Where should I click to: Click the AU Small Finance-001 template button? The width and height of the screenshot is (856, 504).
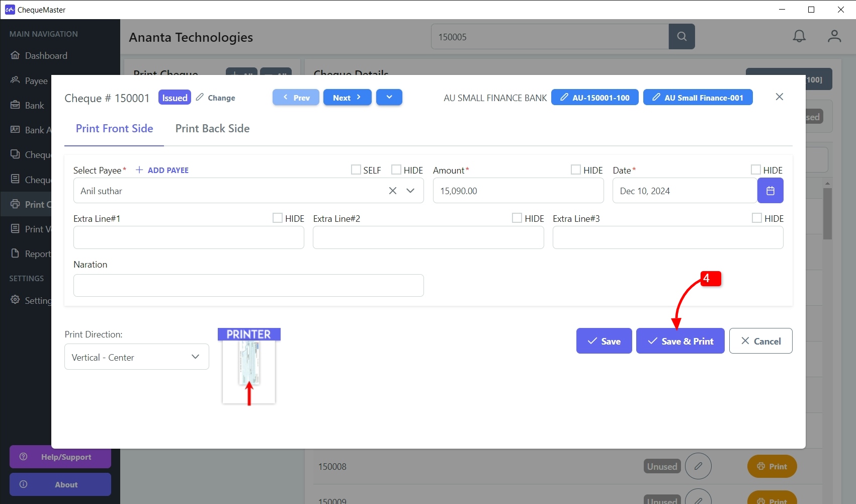698,97
